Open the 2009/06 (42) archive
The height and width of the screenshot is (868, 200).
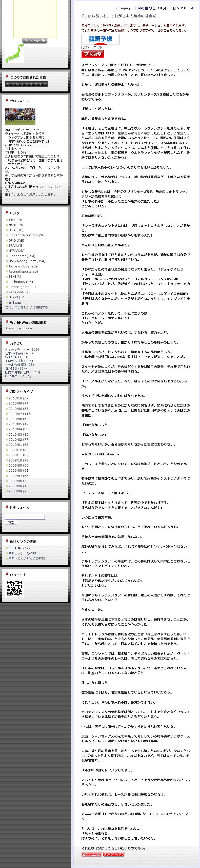coord(19,481)
